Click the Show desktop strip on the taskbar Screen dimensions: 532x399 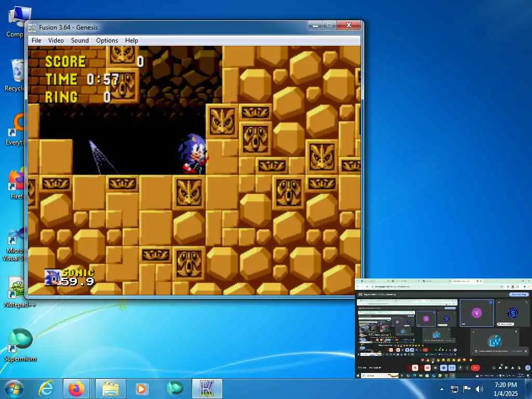coord(528,389)
